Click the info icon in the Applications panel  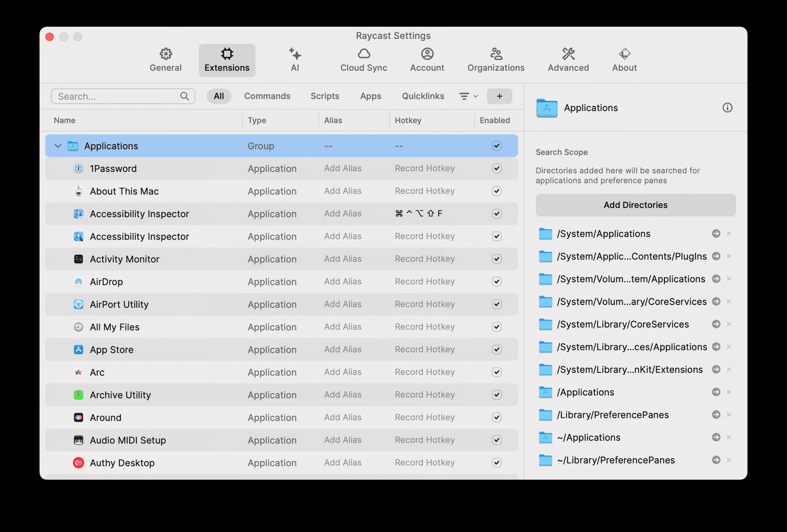point(728,108)
